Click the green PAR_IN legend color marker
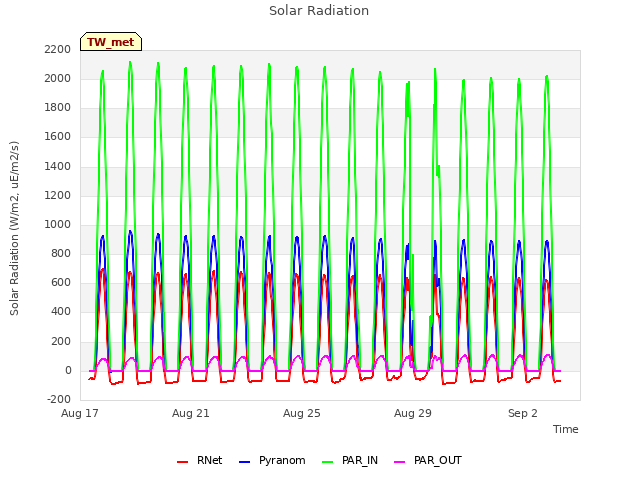The image size is (640, 480). tap(328, 462)
